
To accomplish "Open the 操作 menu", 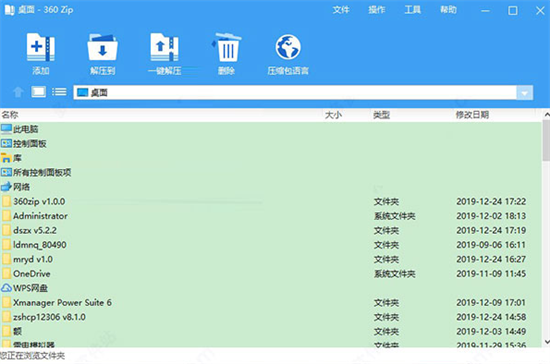I will point(377,10).
